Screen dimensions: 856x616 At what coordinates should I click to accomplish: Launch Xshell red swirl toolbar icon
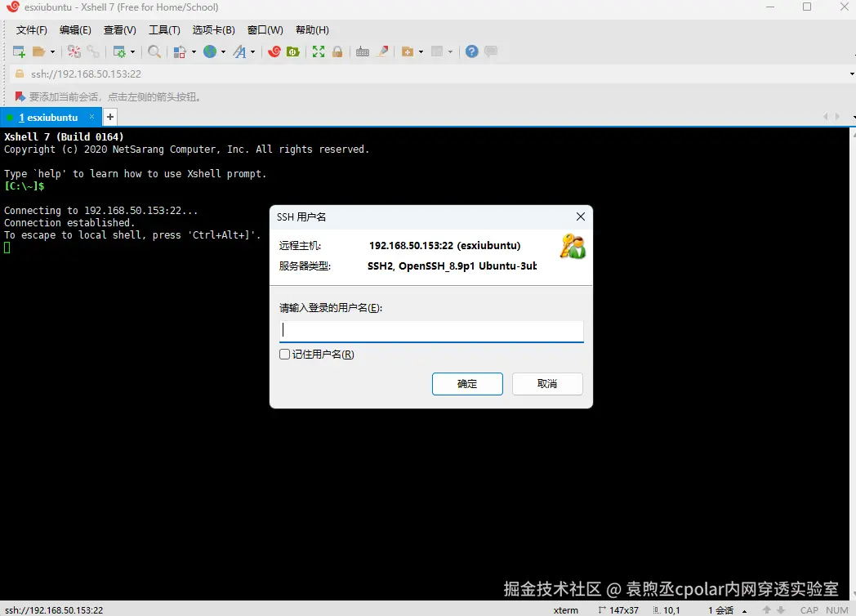coord(274,51)
